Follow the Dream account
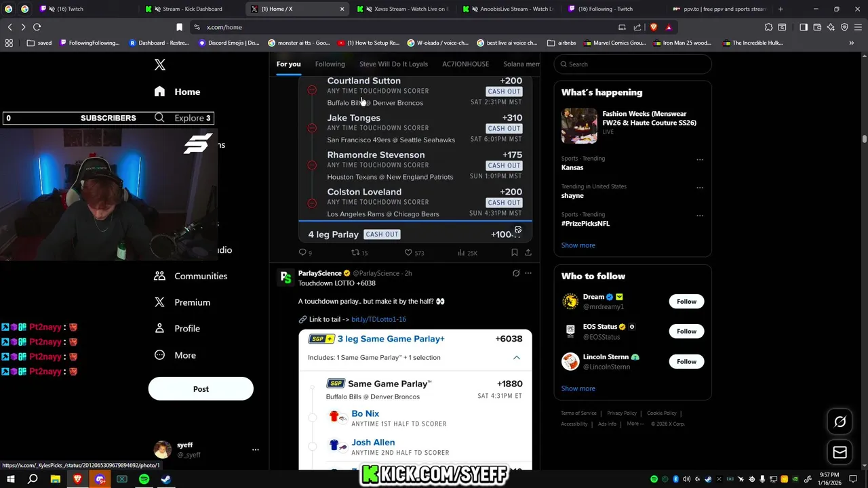868x488 pixels. [x=686, y=302]
